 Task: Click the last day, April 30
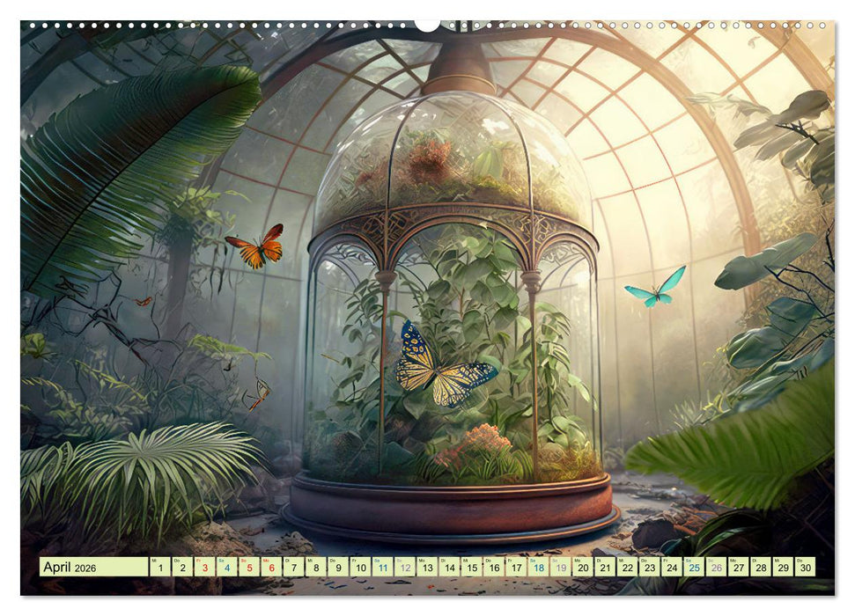tap(805, 568)
